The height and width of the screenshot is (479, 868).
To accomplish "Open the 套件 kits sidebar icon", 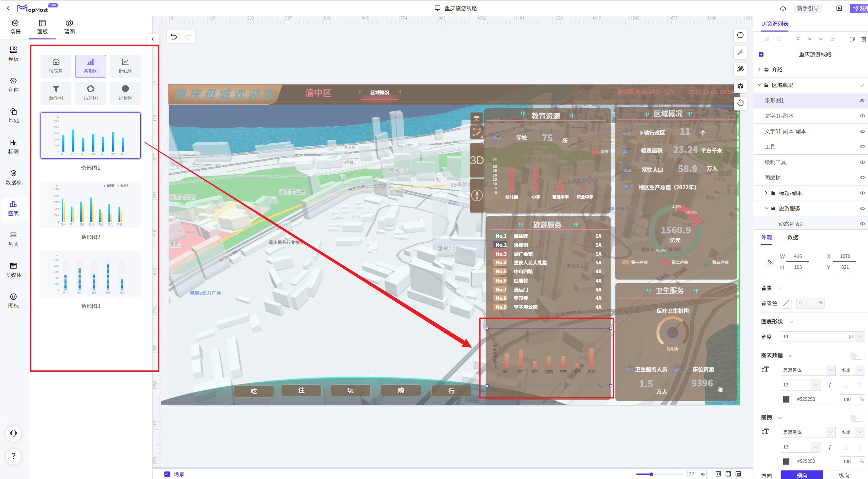I will [13, 85].
